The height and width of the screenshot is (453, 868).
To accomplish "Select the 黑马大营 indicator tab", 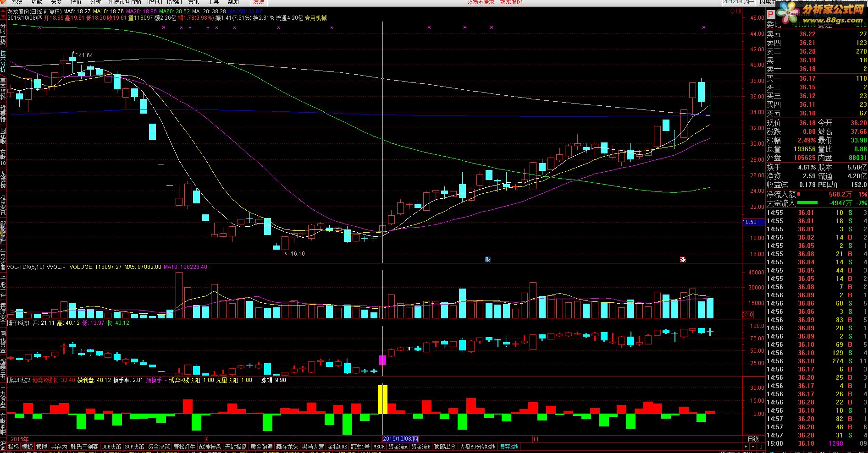I will click(313, 447).
